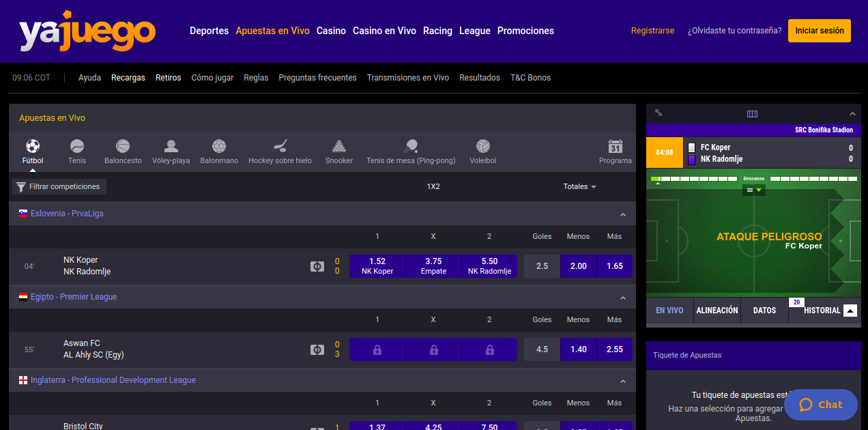Image resolution: width=868 pixels, height=430 pixels.
Task: Collapse the Eslovenia - PrvaLiga section
Action: [622, 214]
